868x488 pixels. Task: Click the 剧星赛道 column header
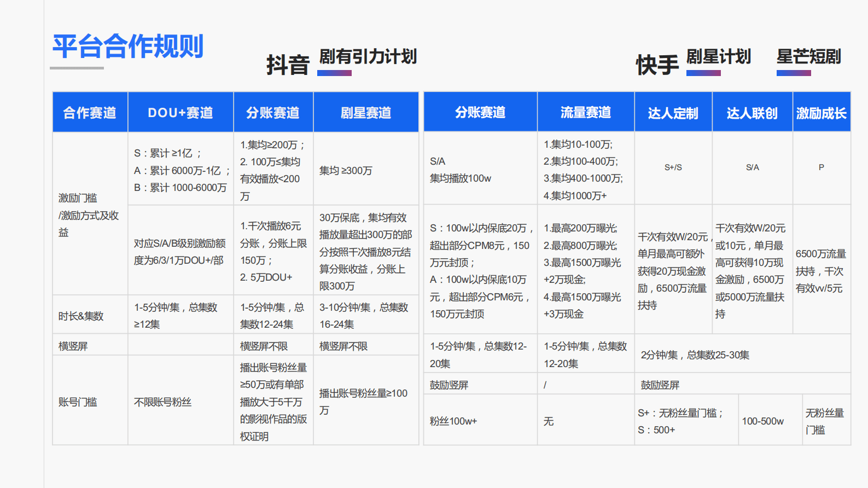[x=366, y=112]
